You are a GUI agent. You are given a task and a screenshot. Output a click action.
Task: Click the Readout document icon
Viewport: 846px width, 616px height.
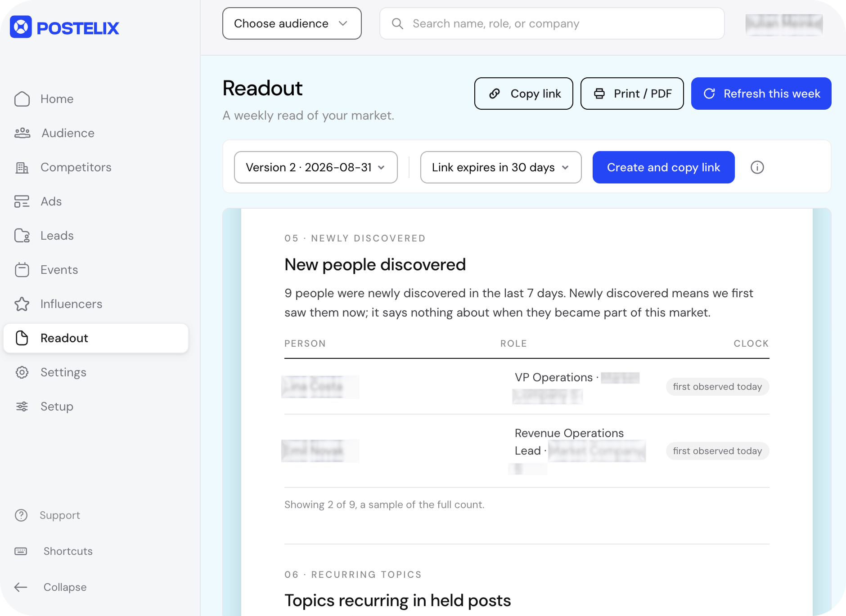(x=22, y=338)
